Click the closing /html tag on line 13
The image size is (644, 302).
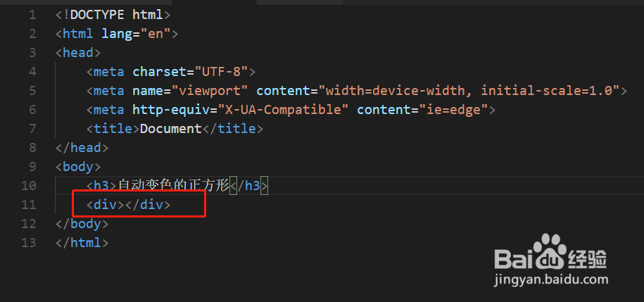pos(82,242)
